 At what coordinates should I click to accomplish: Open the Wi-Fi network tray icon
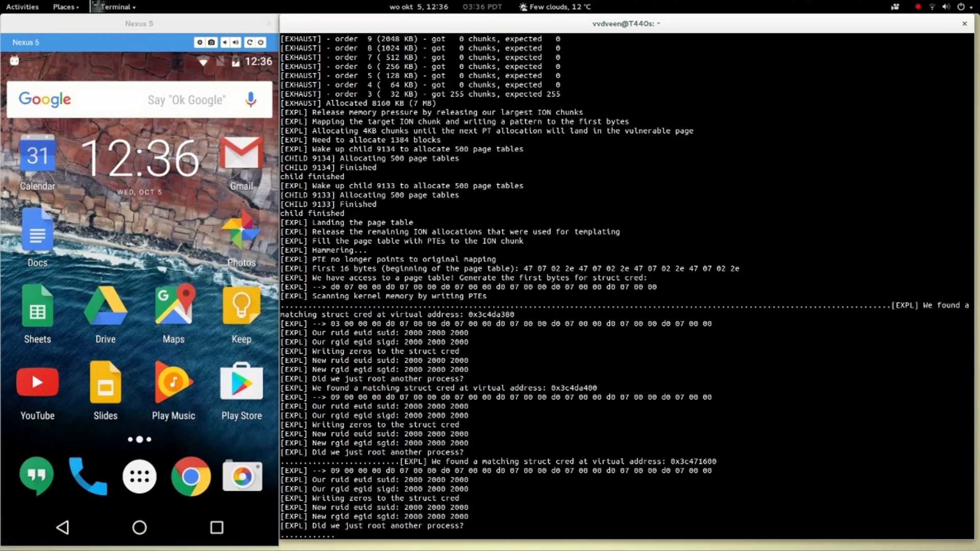pyautogui.click(x=932, y=7)
